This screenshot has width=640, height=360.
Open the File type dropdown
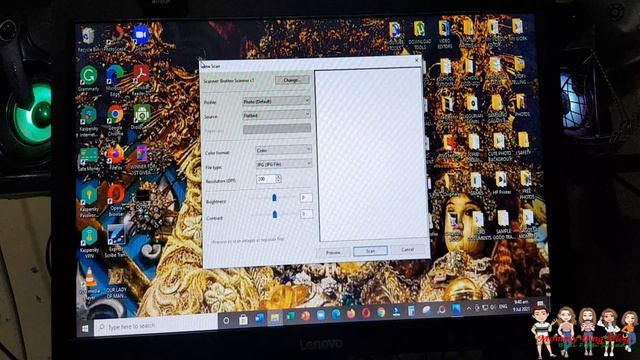click(x=284, y=164)
